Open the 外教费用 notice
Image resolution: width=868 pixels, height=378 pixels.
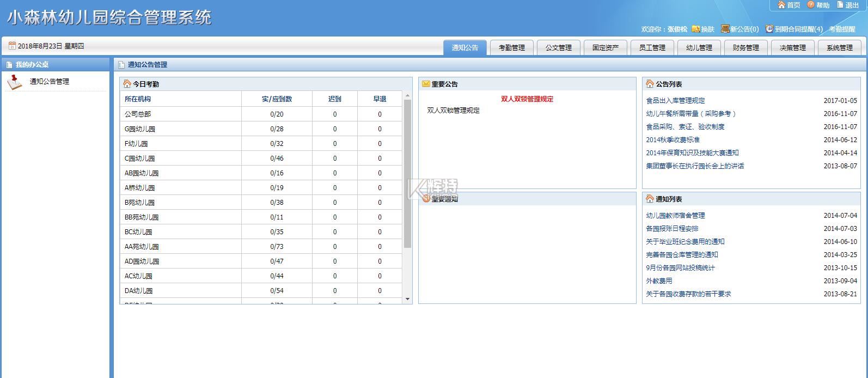(x=659, y=281)
